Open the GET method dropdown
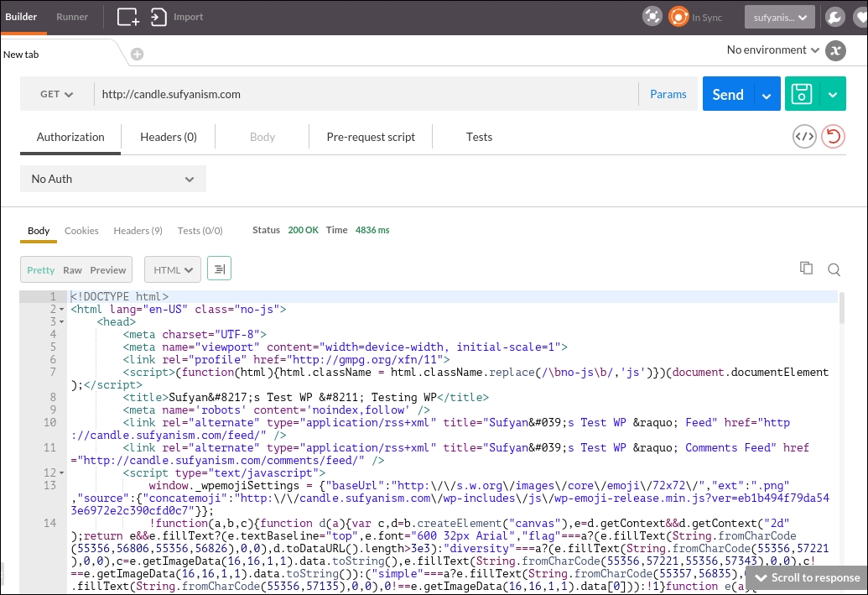Image resolution: width=868 pixels, height=595 pixels. point(55,94)
